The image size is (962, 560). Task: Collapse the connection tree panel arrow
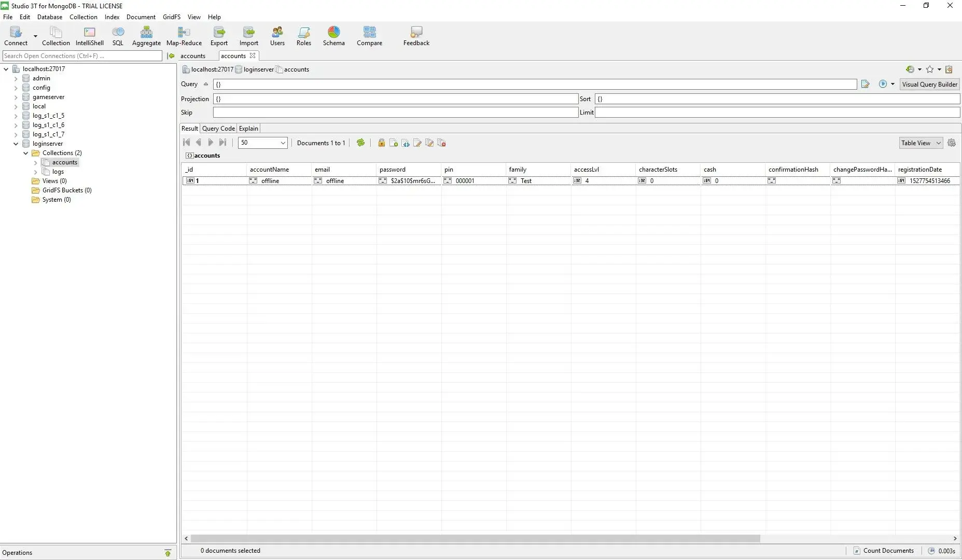point(171,55)
